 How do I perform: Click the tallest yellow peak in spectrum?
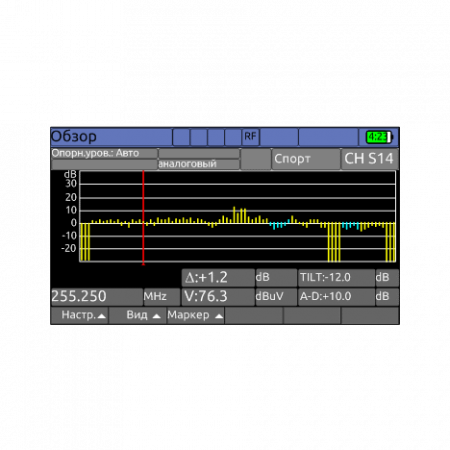(234, 215)
